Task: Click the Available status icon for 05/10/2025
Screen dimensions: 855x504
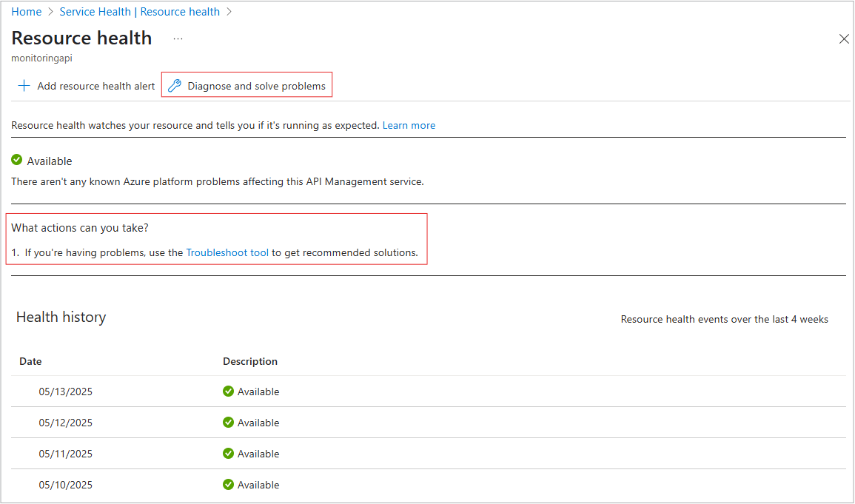Action: 228,485
